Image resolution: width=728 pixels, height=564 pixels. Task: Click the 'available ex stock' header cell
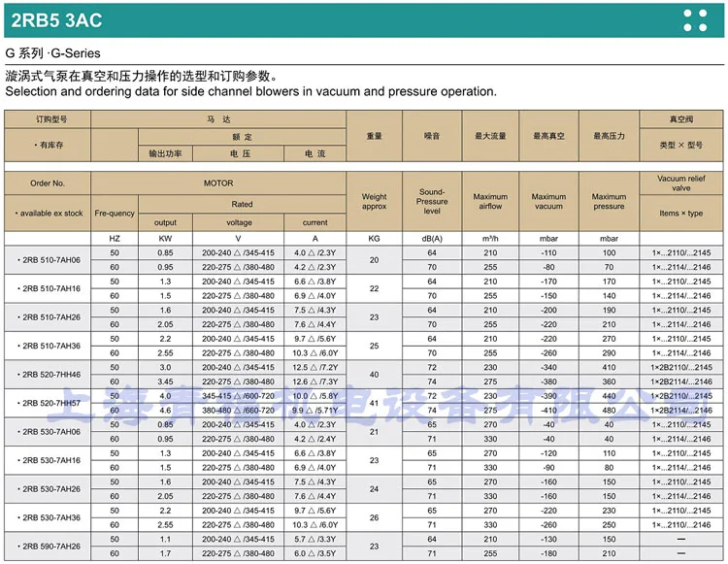pyautogui.click(x=48, y=213)
